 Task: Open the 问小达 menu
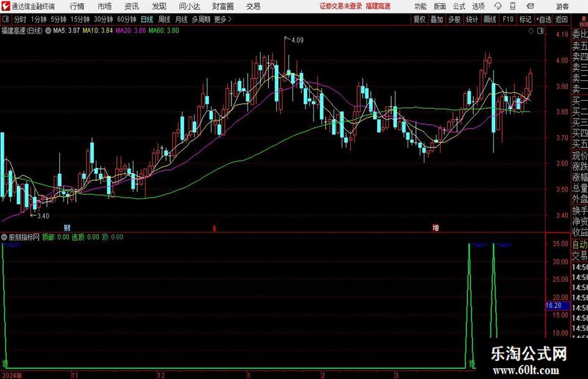point(189,6)
